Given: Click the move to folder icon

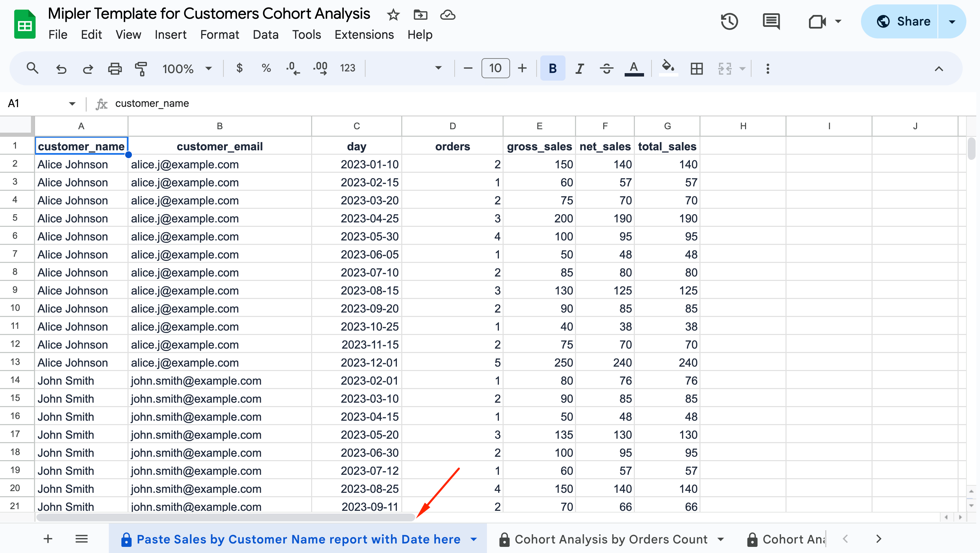Looking at the screenshot, I should 420,15.
